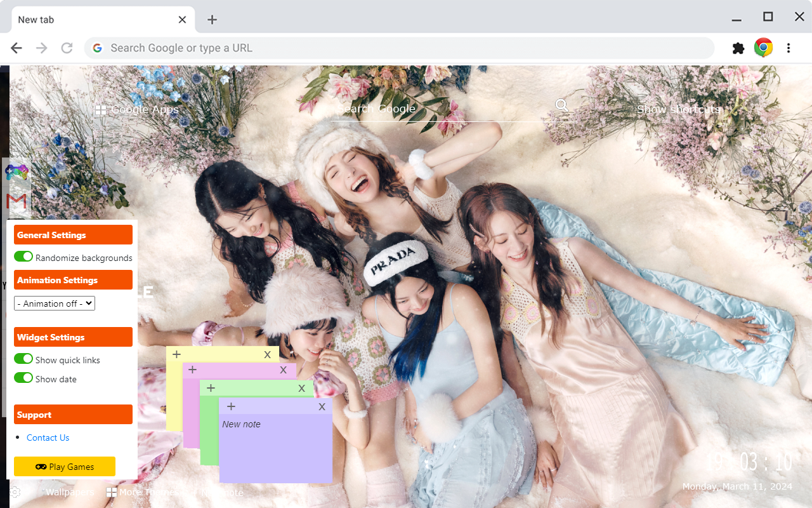Add a note from the green sticky note

pos(211,388)
